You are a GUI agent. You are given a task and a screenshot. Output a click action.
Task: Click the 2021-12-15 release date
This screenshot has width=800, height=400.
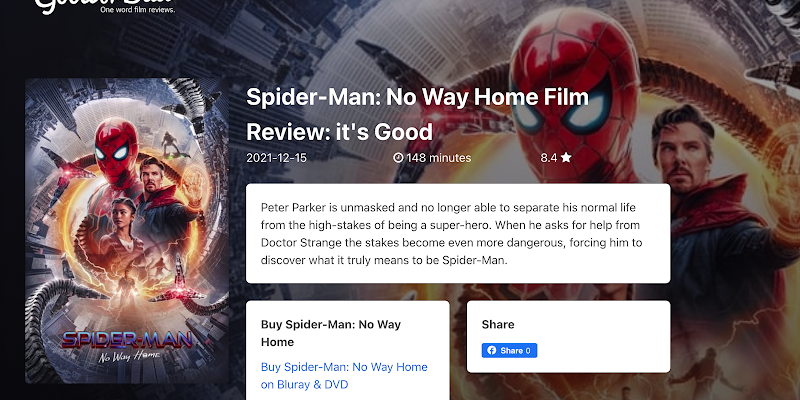[277, 158]
